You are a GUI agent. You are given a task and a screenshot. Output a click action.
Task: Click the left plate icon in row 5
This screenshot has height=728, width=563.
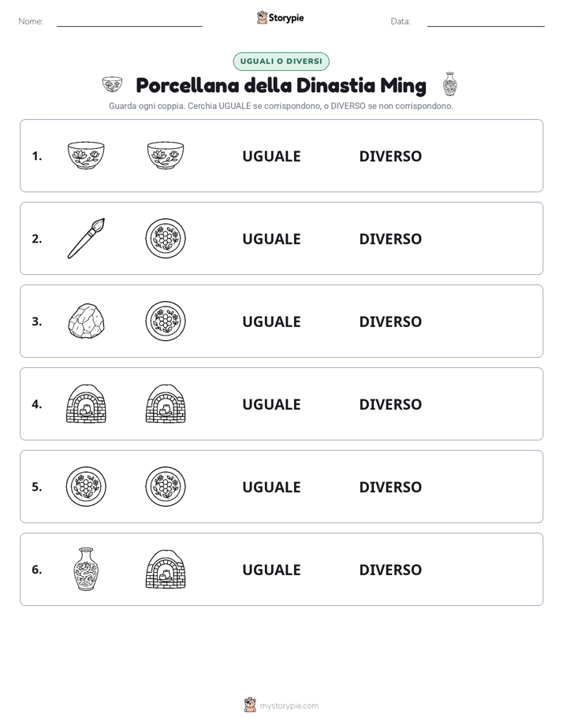coord(86,487)
